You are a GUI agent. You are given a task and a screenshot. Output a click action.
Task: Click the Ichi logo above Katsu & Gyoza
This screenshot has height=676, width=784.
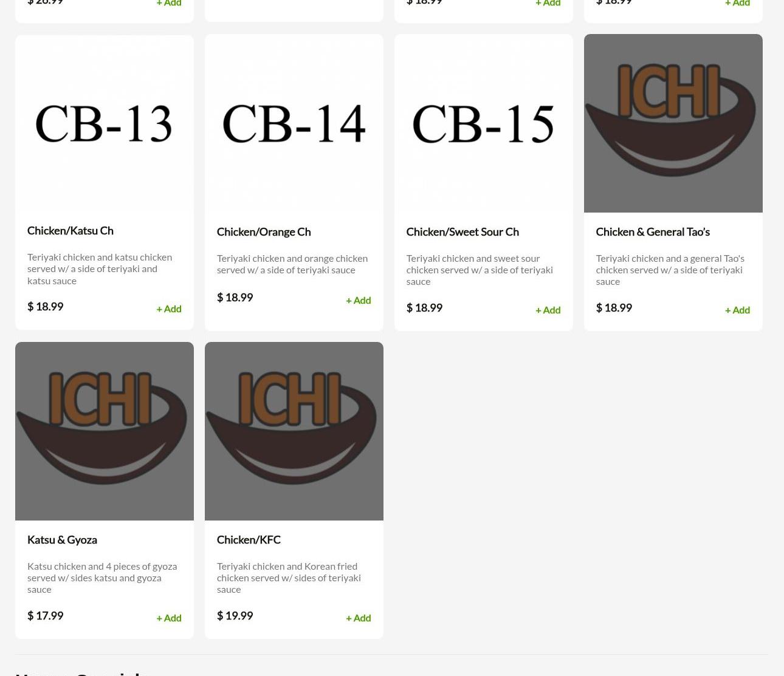click(x=105, y=431)
